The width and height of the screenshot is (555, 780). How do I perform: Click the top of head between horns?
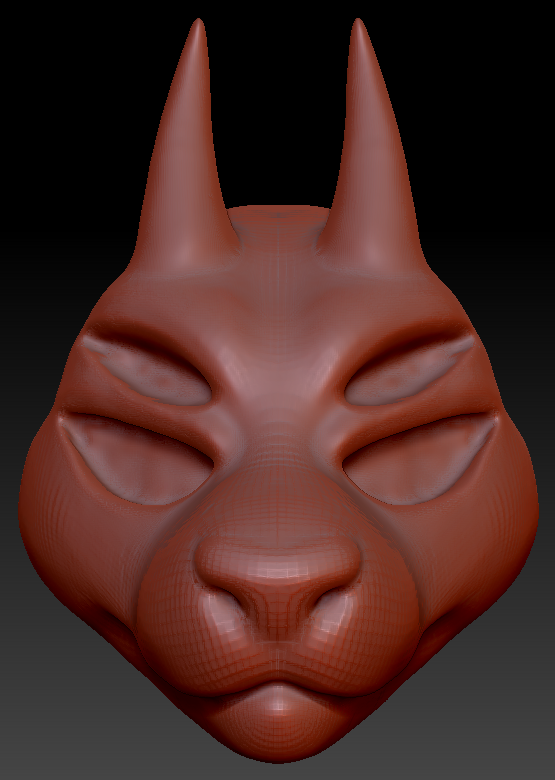point(278,221)
